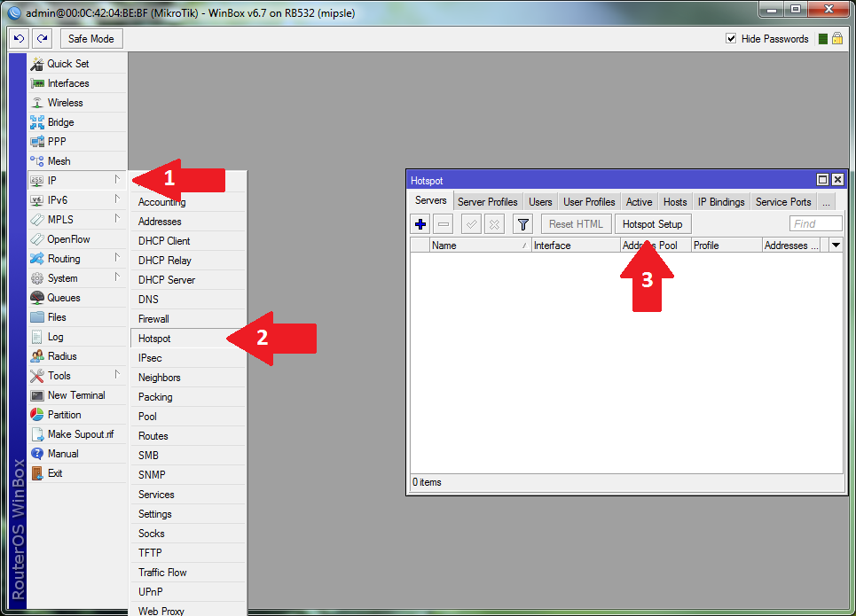Launch New Terminal from sidebar

75,395
